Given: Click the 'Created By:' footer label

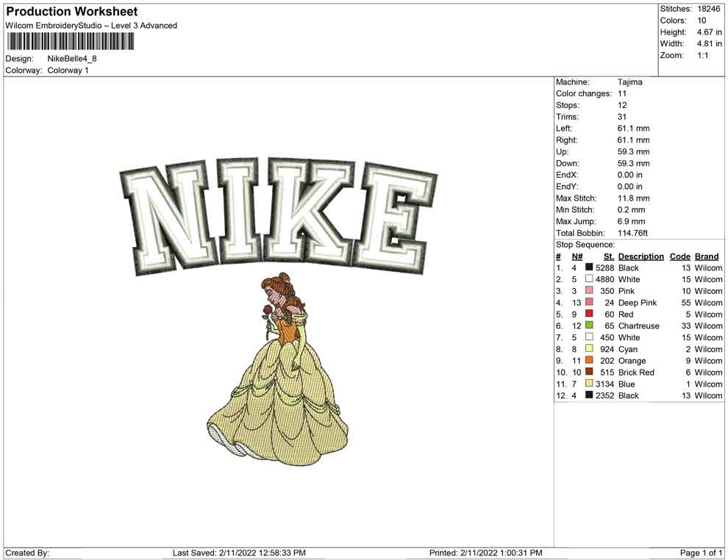Looking at the screenshot, I should click(27, 553).
